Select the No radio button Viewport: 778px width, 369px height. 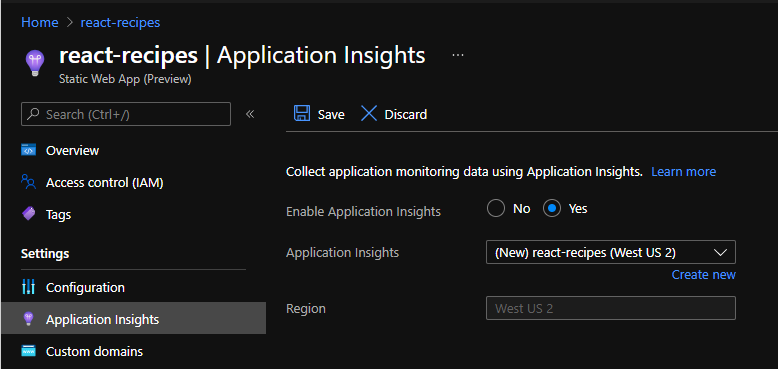tap(495, 208)
